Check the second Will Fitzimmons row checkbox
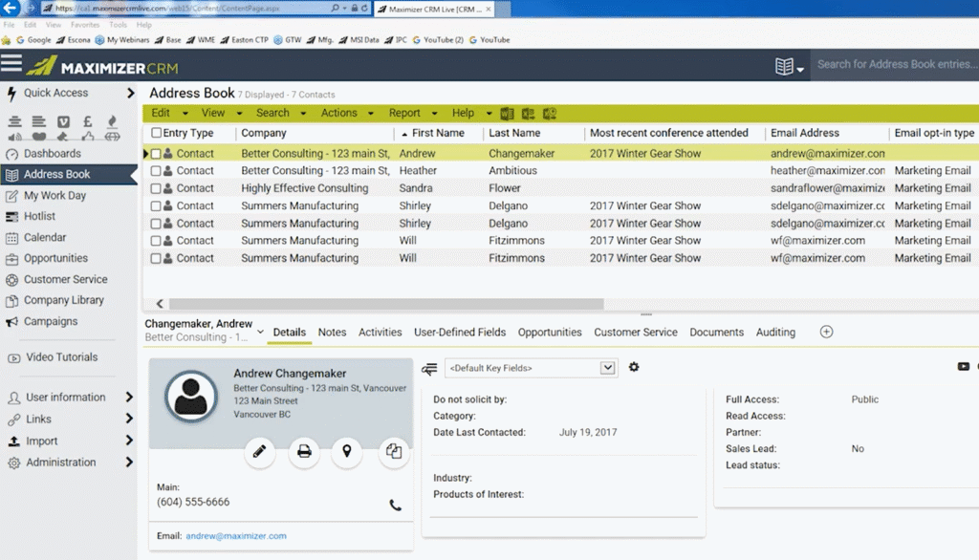This screenshot has height=560, width=979. point(156,258)
